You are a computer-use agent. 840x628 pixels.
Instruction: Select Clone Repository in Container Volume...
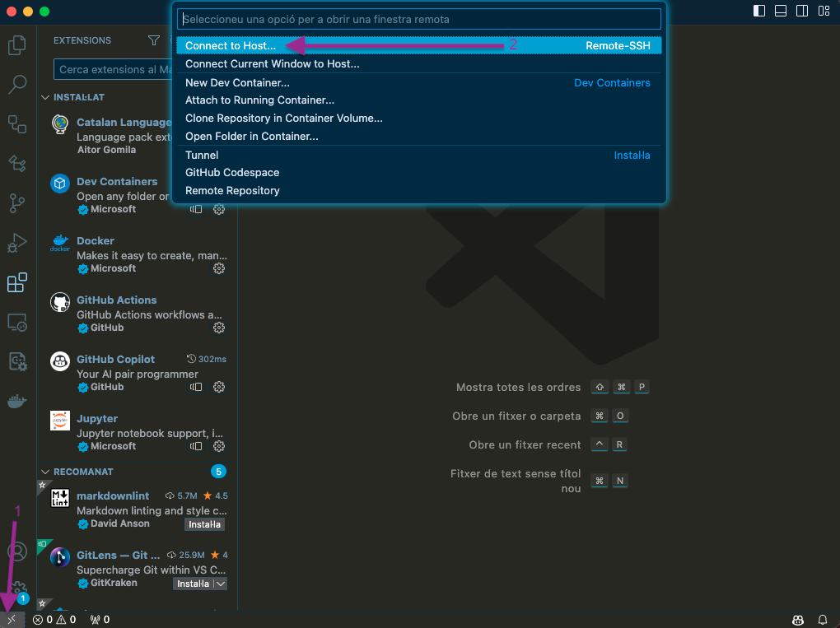pyautogui.click(x=419, y=119)
